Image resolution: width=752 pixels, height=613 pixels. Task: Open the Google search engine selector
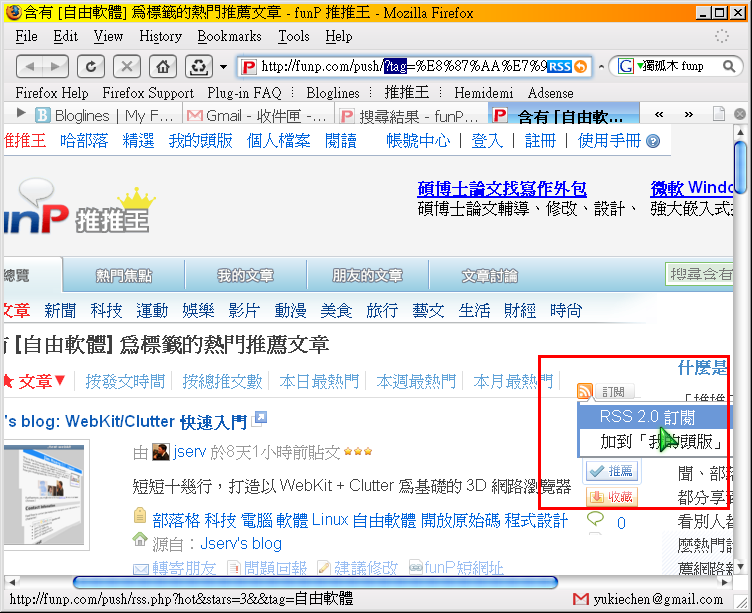(630, 66)
